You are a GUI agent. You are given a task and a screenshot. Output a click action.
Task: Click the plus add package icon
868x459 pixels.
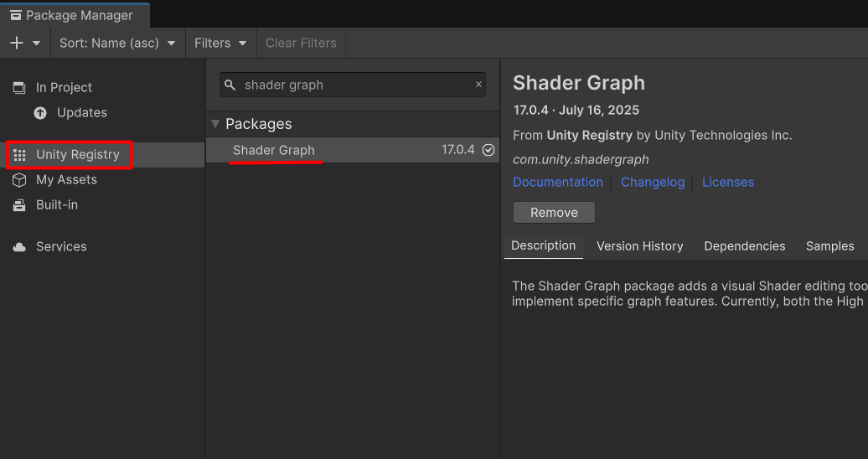click(x=17, y=43)
